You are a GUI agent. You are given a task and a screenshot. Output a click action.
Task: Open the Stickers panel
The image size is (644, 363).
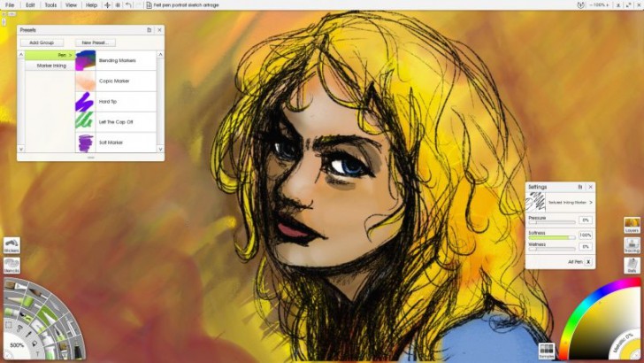(11, 245)
